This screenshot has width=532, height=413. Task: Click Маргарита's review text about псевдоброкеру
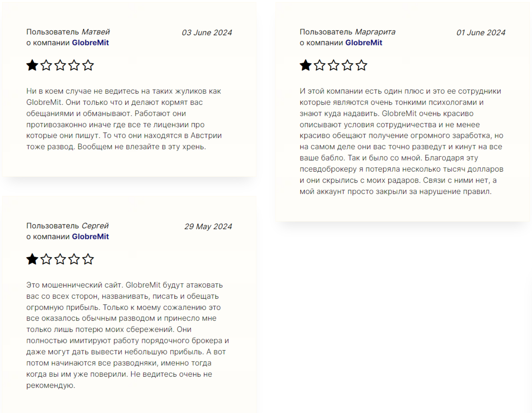[x=401, y=141]
